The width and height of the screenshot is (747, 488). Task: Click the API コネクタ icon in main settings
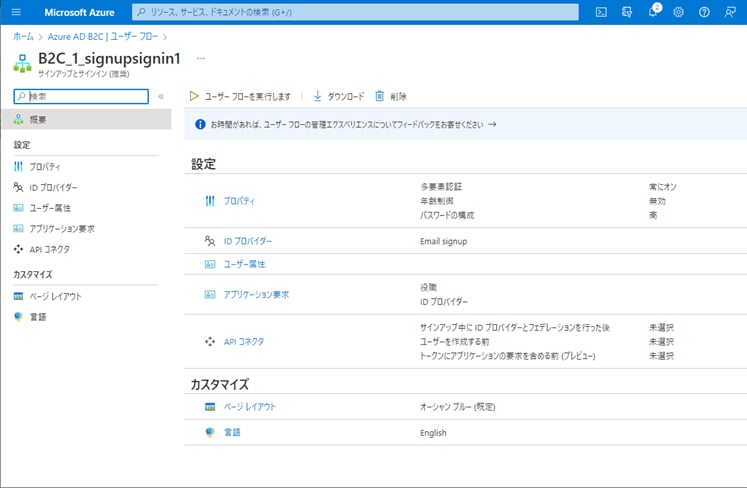[x=210, y=342]
